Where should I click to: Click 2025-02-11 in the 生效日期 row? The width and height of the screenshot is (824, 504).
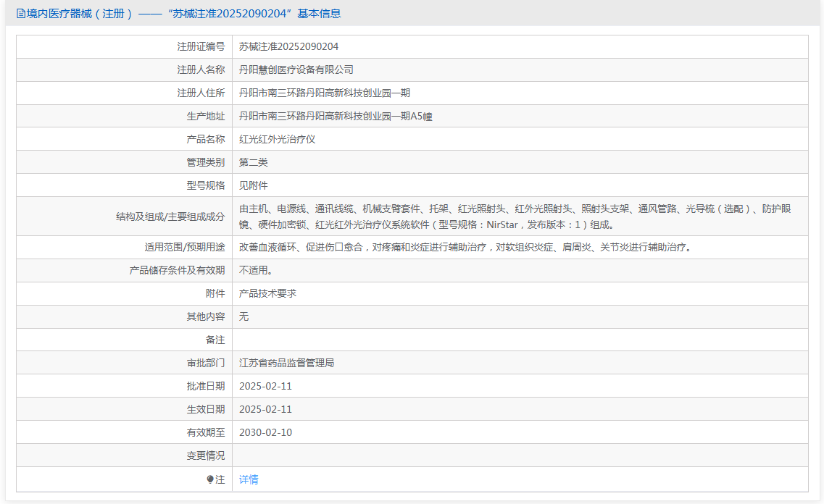click(x=265, y=409)
